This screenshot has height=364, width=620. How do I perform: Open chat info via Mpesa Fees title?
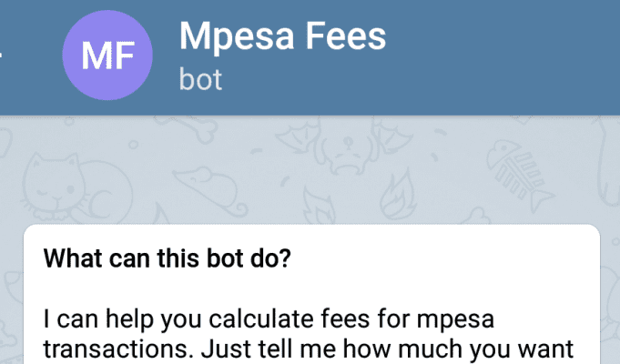pos(283,36)
